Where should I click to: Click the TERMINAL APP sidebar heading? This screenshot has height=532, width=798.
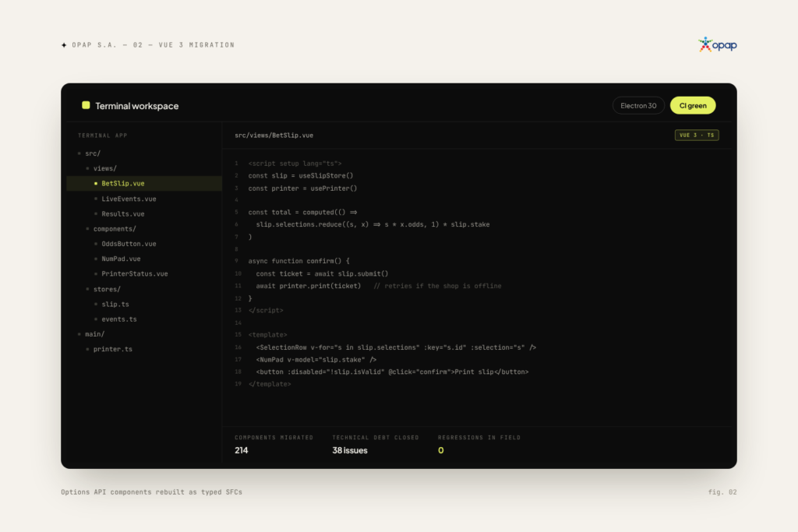click(102, 136)
